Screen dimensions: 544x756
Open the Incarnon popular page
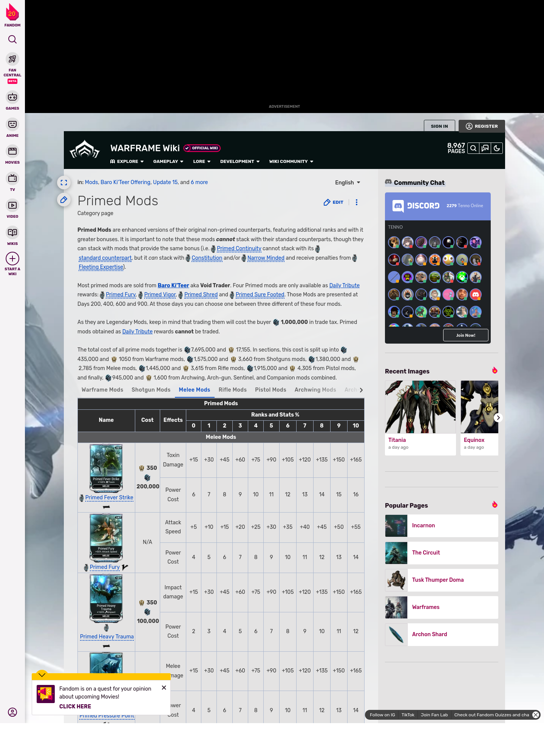coord(442,526)
